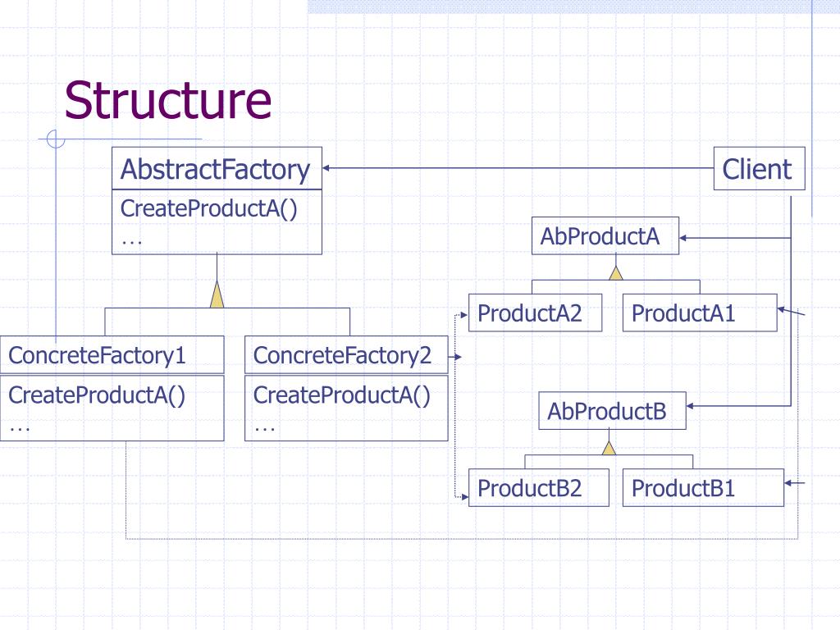Click CreateProductA() in the AbstractFactory box
Viewport: 840px width, 630px height.
[209, 208]
